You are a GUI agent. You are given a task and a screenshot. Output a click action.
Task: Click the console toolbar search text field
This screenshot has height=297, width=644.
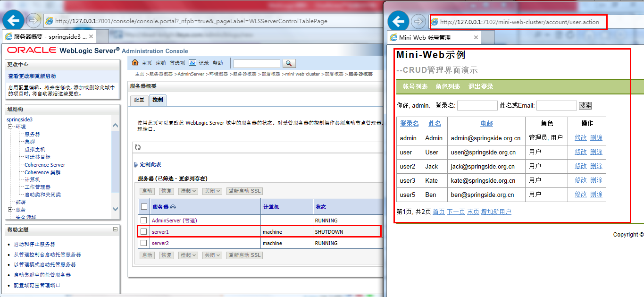point(257,63)
